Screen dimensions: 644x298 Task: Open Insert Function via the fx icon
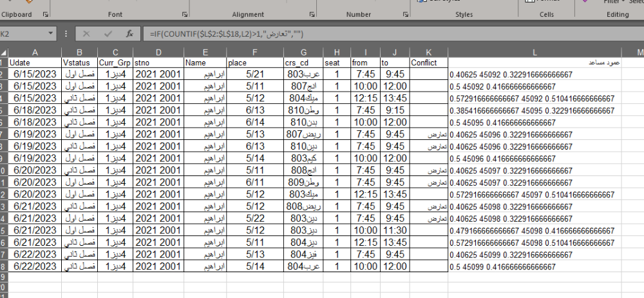click(130, 34)
